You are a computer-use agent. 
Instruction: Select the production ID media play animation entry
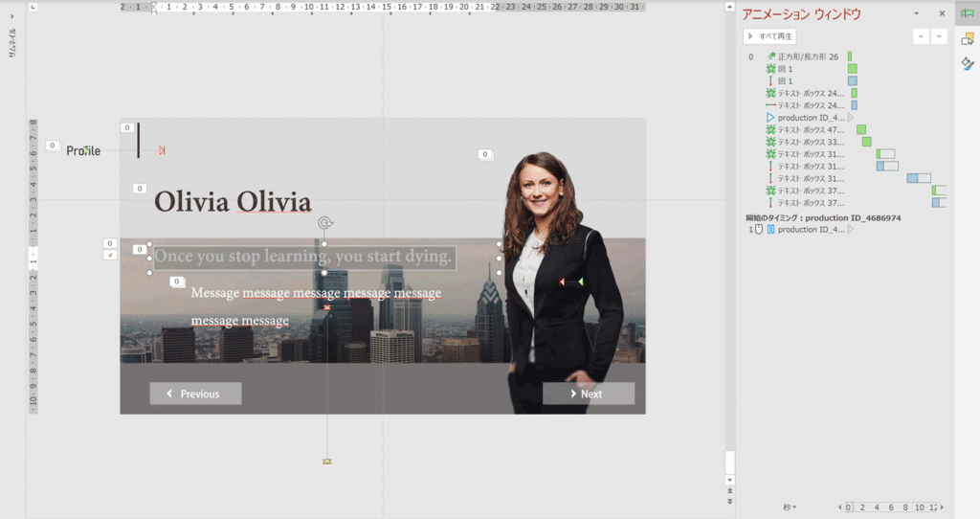[811, 118]
